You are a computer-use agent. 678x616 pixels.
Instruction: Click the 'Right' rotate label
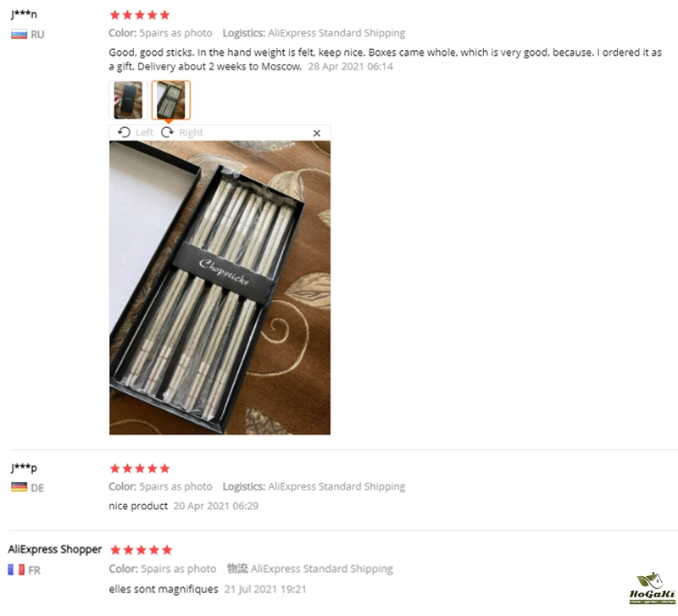(191, 132)
